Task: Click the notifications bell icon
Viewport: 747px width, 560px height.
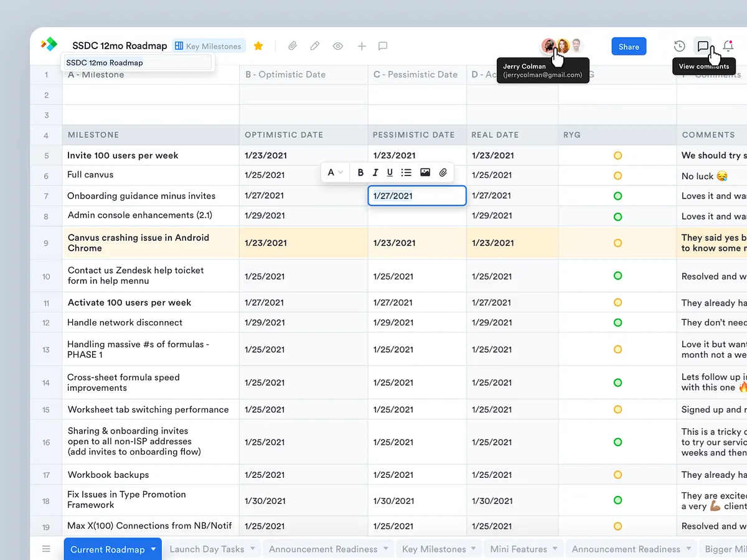Action: click(728, 46)
